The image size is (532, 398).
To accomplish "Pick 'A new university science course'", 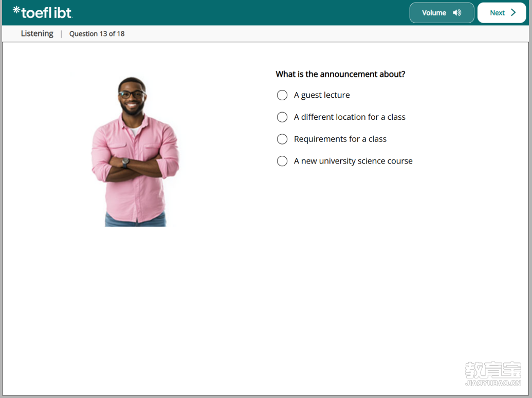I will tap(282, 161).
